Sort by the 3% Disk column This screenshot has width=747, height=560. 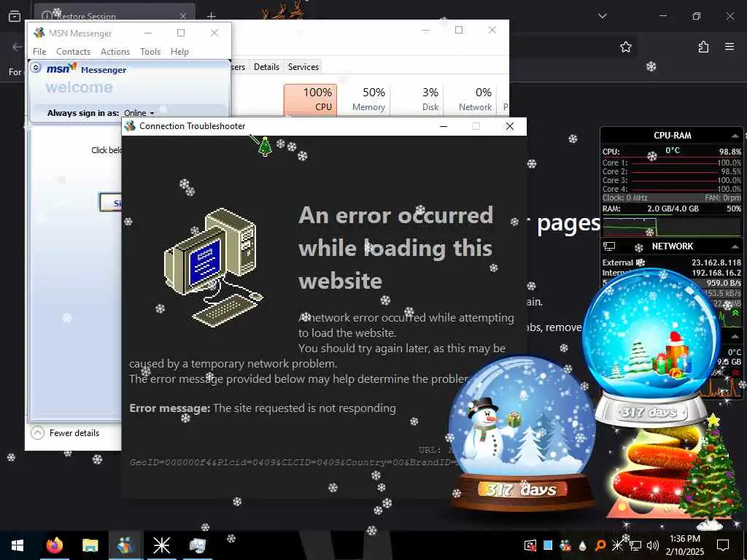[417, 99]
